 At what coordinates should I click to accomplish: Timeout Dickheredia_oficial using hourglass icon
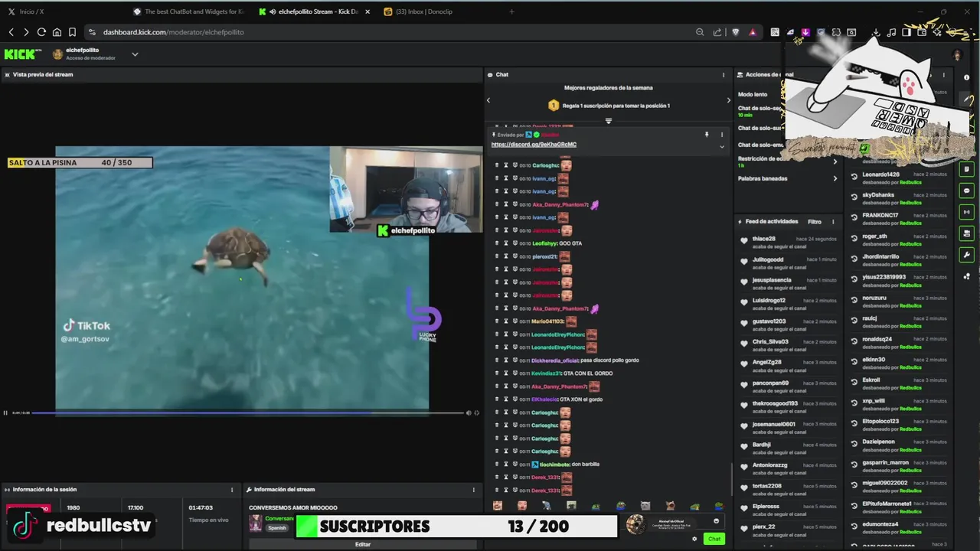click(x=505, y=360)
